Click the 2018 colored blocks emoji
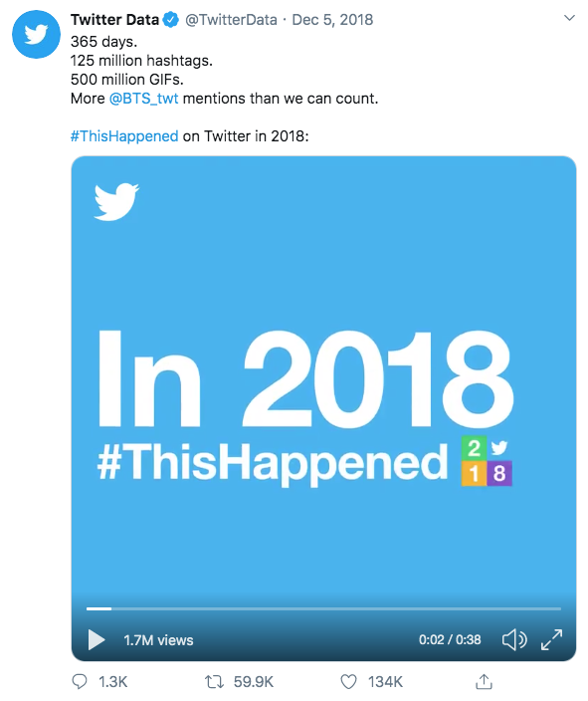Viewport: 588px width, 701px height. [x=487, y=460]
